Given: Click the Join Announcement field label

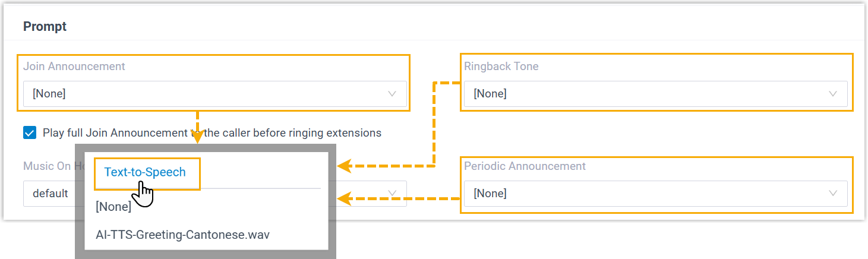Looking at the screenshot, I should pos(74,67).
